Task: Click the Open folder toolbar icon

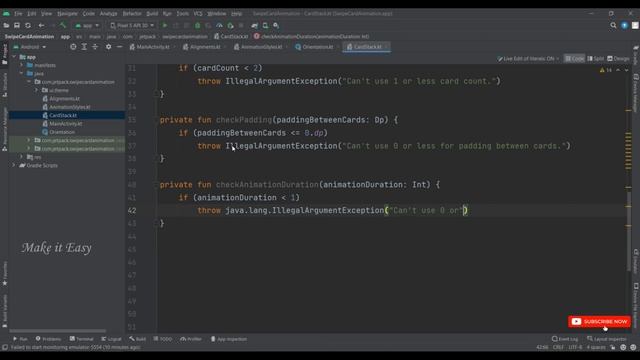Action: tap(6, 25)
